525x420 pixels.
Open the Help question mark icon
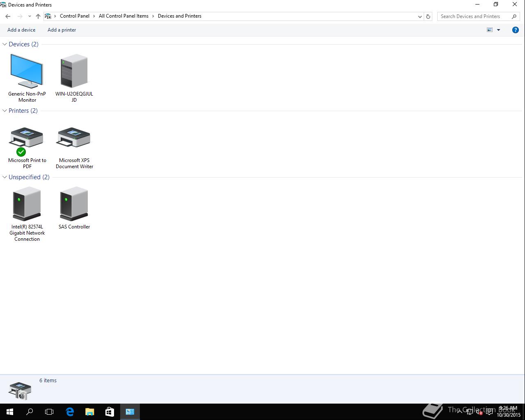pyautogui.click(x=516, y=30)
